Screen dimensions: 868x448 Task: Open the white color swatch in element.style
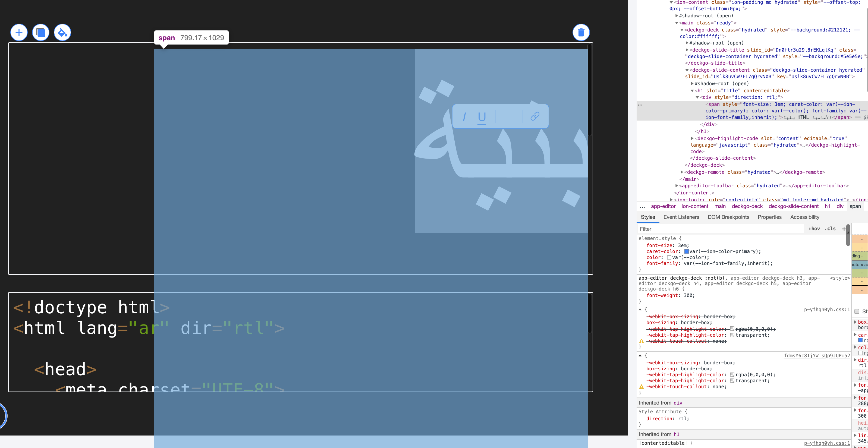coord(669,258)
